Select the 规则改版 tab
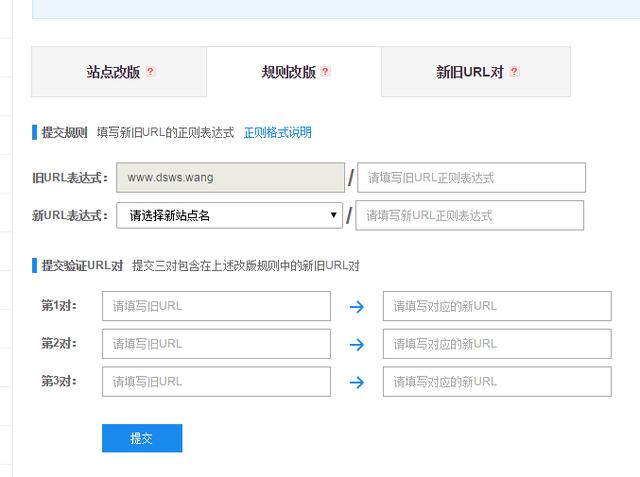This screenshot has width=640, height=477. point(289,72)
